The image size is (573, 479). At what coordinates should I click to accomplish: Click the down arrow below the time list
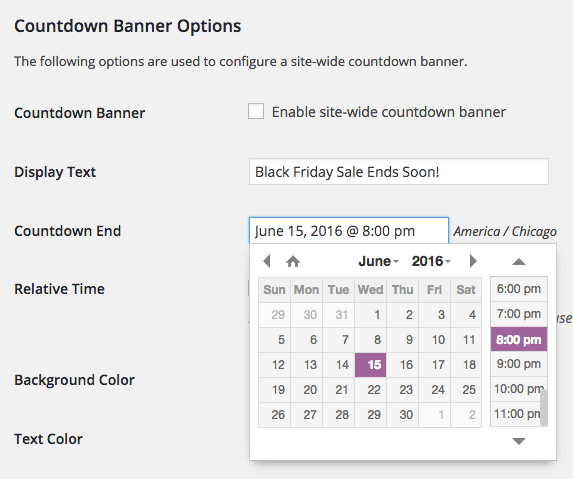[519, 441]
